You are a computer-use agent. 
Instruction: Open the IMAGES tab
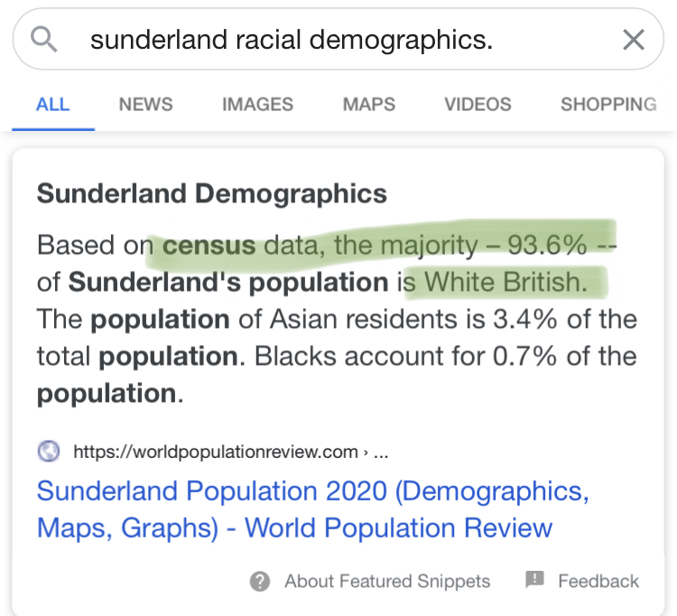[x=257, y=104]
